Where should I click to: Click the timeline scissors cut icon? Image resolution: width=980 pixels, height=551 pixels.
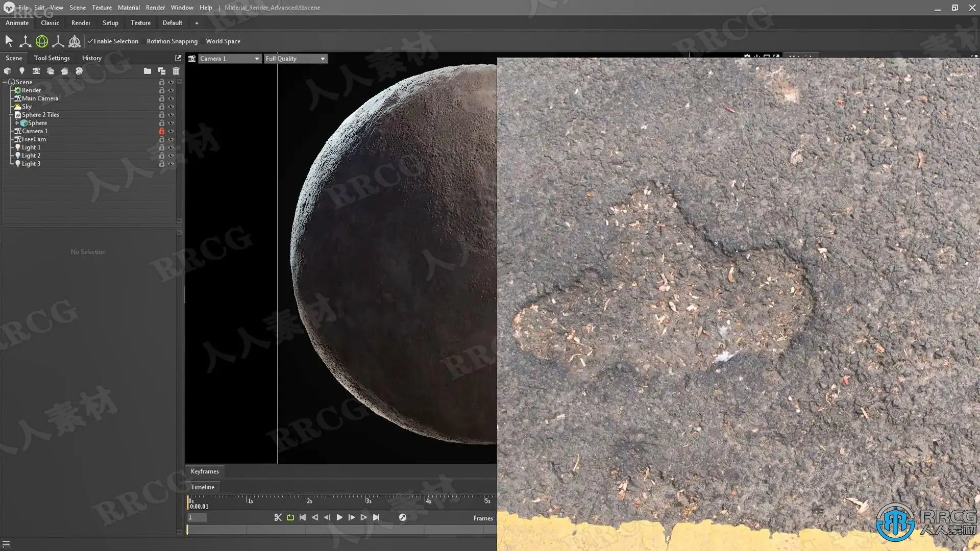(278, 517)
